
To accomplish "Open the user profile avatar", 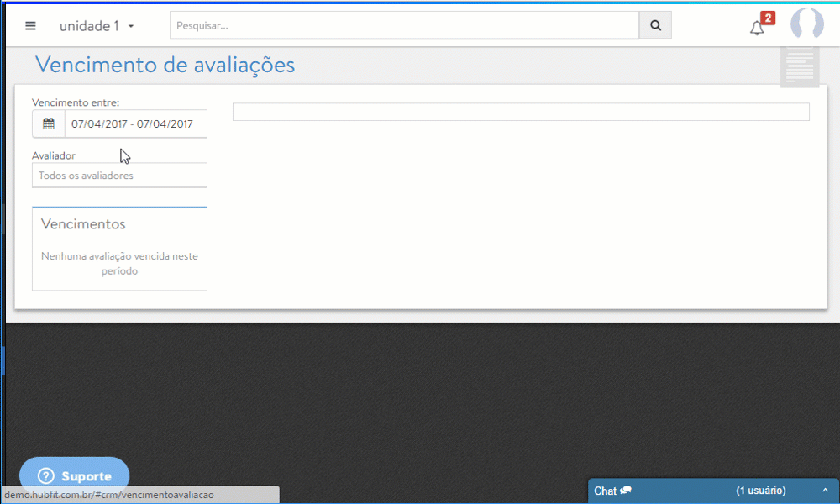I will click(806, 24).
